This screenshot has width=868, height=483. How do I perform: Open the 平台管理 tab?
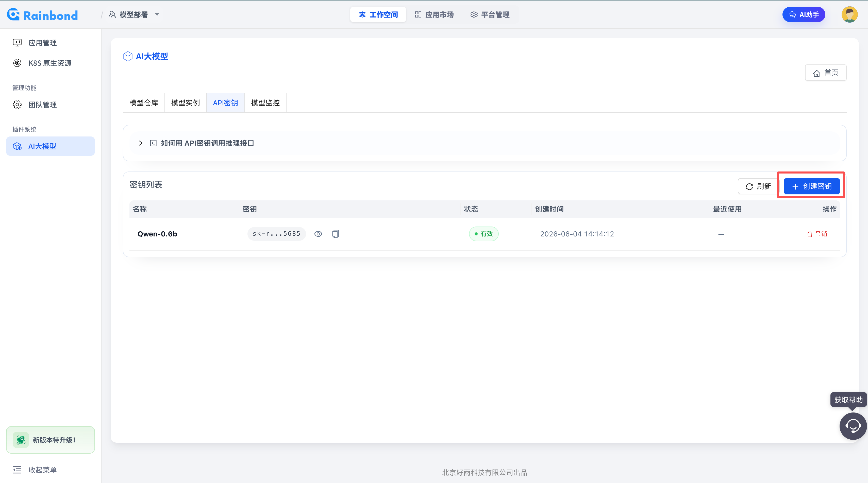[490, 14]
